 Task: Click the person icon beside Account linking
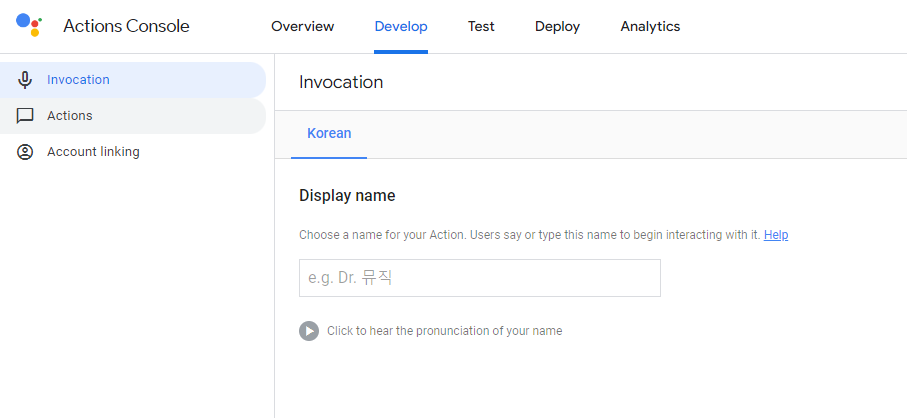(x=25, y=151)
